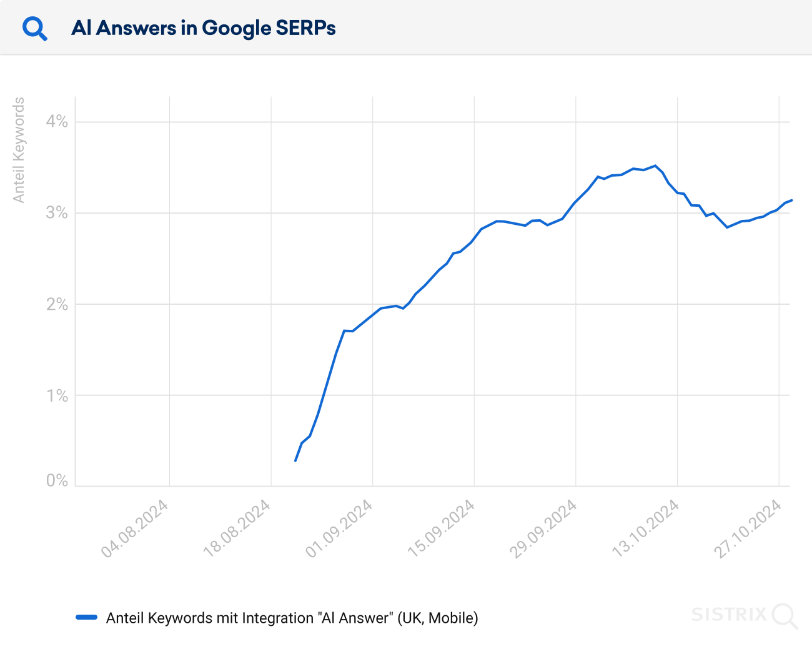This screenshot has height=649, width=812.
Task: Click the "AI Answers in Google SERPs" title
Action: click(204, 28)
